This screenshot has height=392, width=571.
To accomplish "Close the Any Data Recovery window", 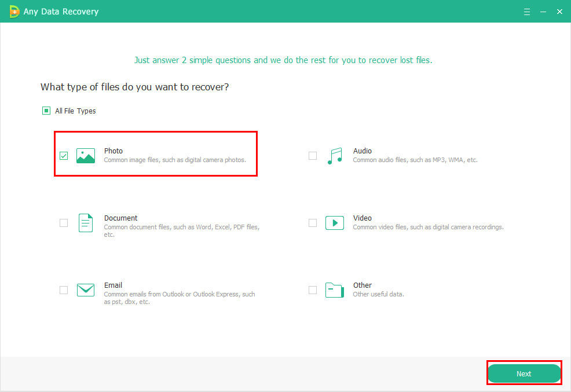I will (560, 12).
